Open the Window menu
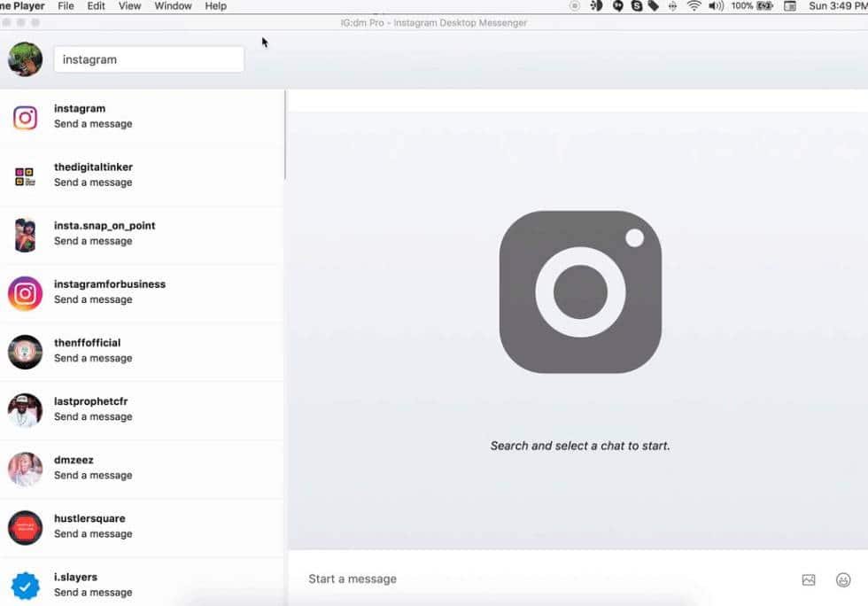The height and width of the screenshot is (606, 868). tap(173, 6)
